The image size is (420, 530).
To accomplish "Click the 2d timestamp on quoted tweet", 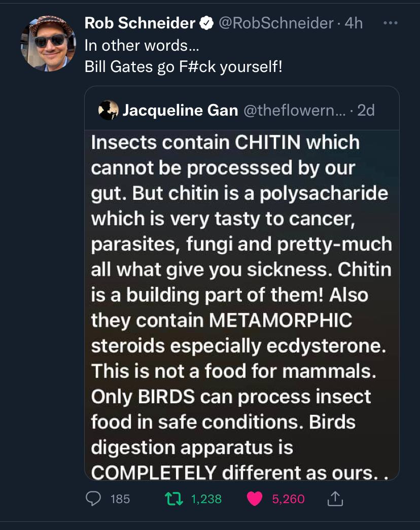I will [x=366, y=110].
